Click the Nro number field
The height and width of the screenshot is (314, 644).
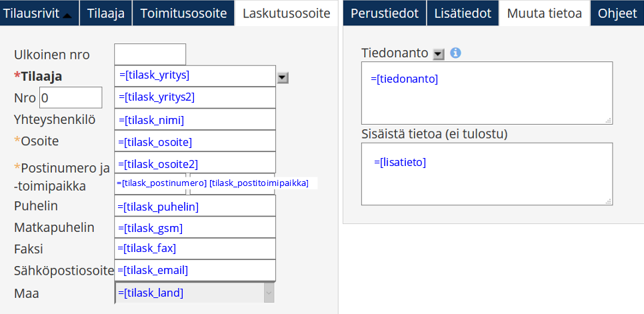[x=71, y=98]
